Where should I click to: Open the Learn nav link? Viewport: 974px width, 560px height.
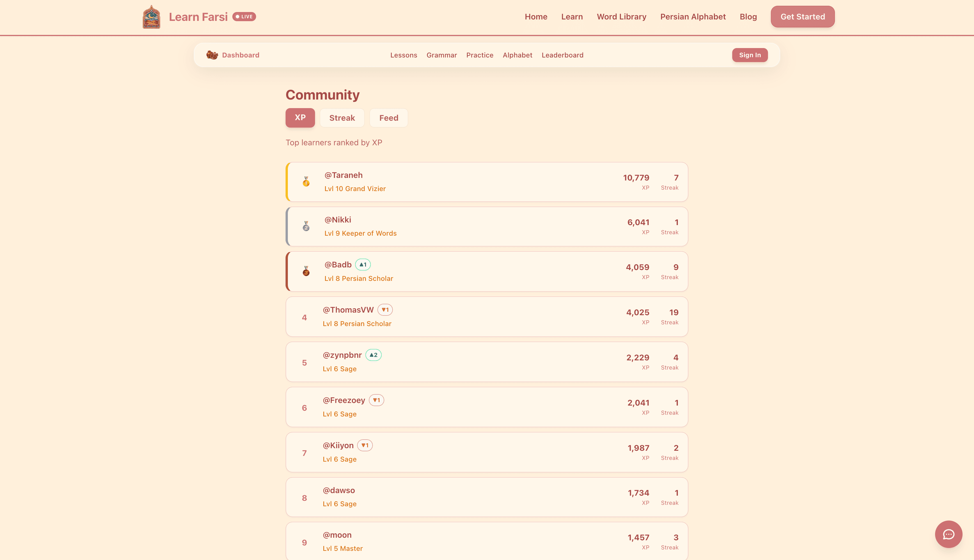[x=572, y=17]
